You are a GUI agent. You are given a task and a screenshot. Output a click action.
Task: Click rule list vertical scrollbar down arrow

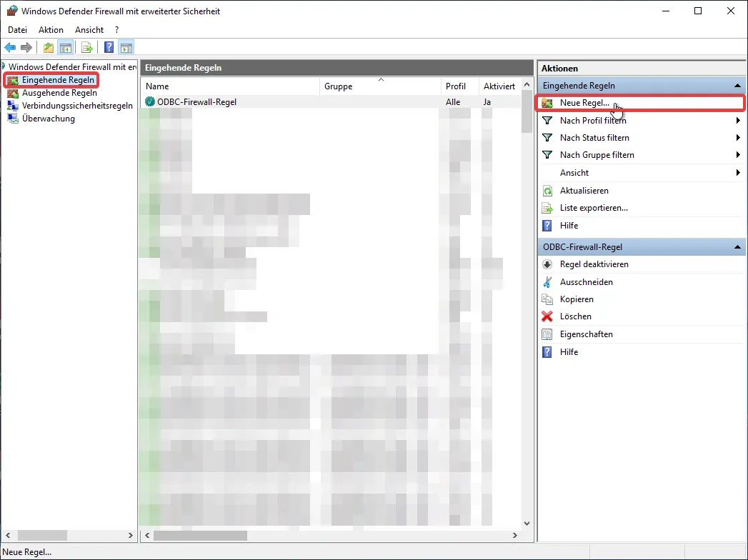pyautogui.click(x=527, y=523)
